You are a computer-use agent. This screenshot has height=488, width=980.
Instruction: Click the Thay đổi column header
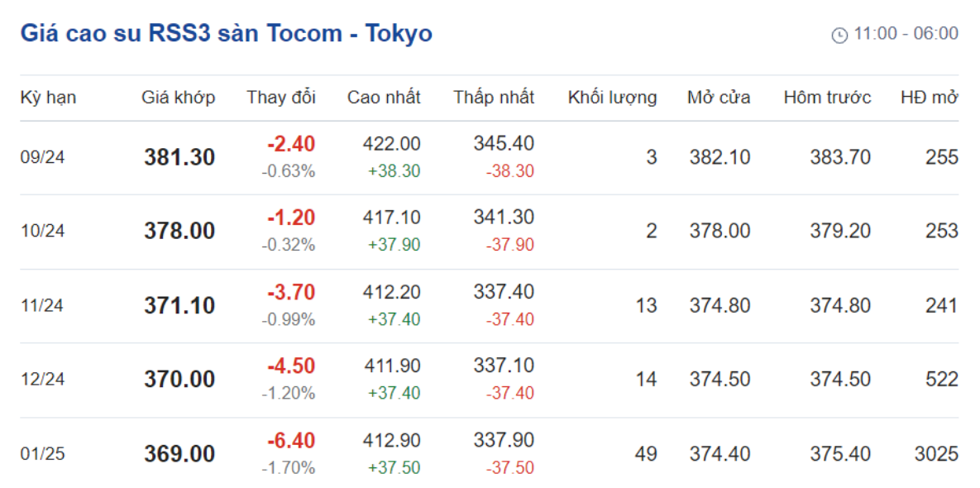pos(280,98)
